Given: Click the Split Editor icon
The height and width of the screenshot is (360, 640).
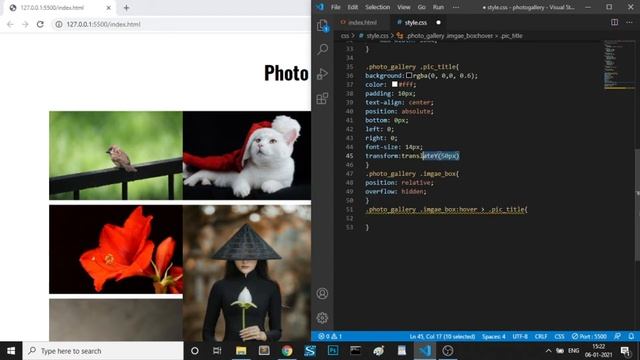Looking at the screenshot, I should pyautogui.click(x=614, y=22).
